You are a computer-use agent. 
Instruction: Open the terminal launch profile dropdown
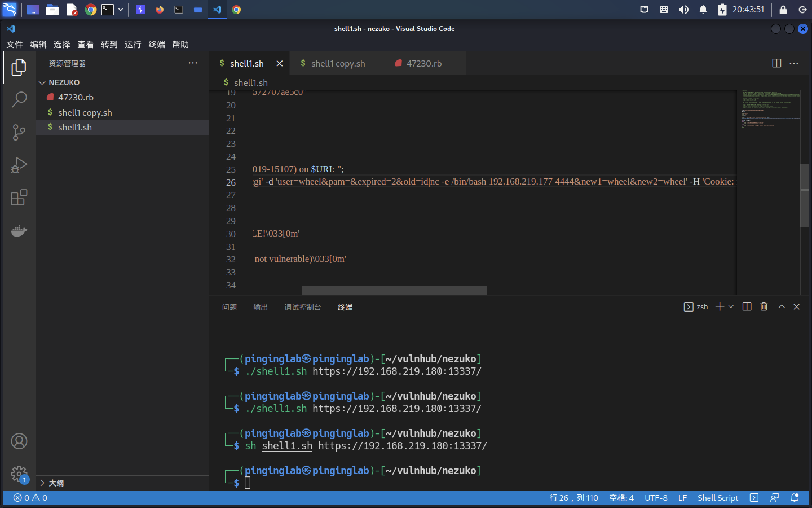point(731,306)
